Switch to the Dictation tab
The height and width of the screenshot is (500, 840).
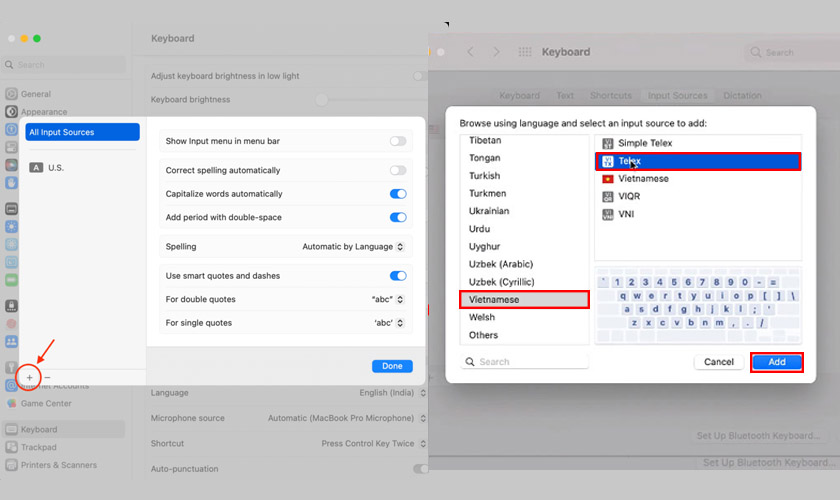pyautogui.click(x=742, y=95)
